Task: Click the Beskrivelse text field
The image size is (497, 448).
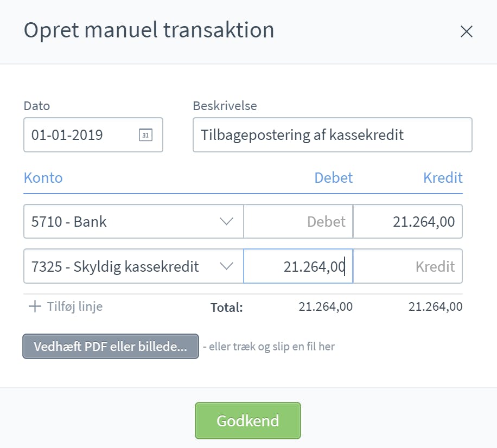Action: (333, 135)
